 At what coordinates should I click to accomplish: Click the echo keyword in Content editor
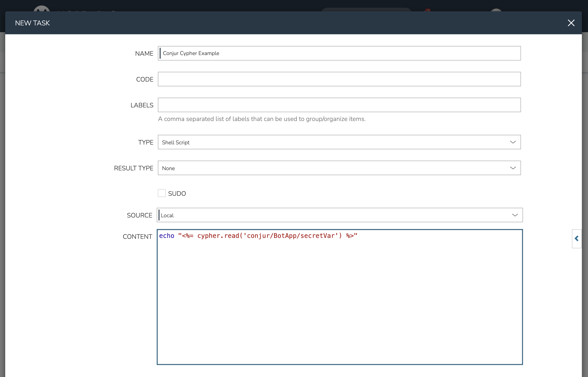(x=167, y=236)
